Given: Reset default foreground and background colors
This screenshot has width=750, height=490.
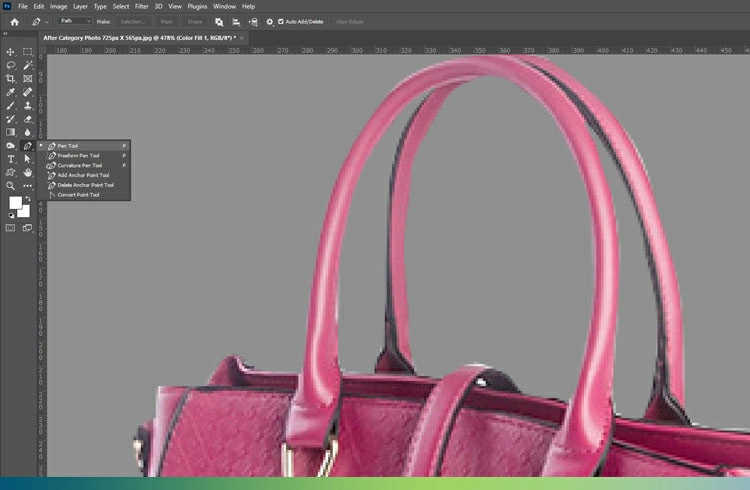Looking at the screenshot, I should (11, 215).
